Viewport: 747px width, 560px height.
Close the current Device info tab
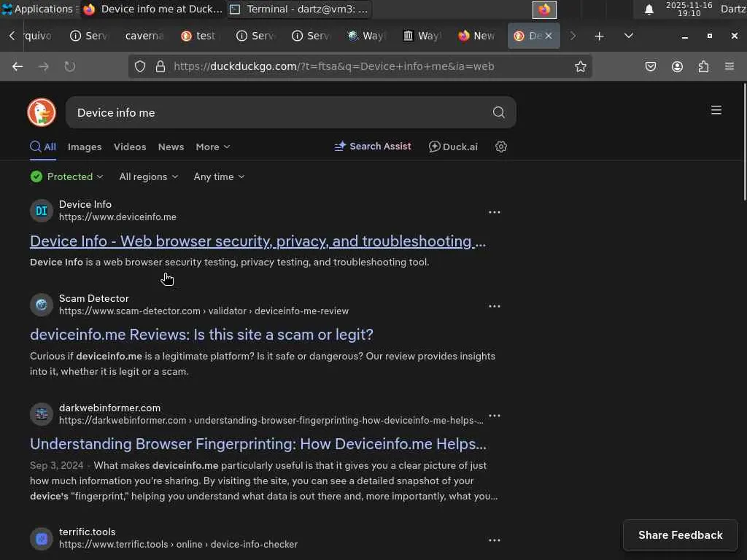tap(549, 36)
